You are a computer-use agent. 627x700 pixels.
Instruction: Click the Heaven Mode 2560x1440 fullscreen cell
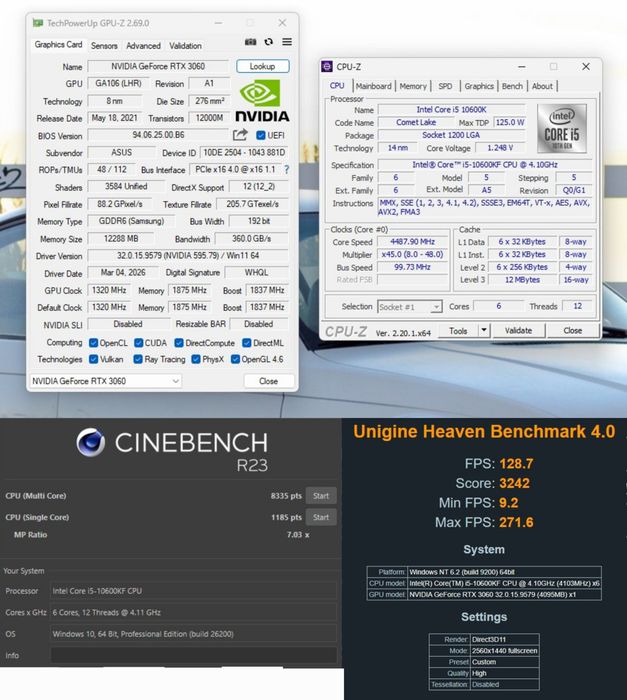point(505,651)
